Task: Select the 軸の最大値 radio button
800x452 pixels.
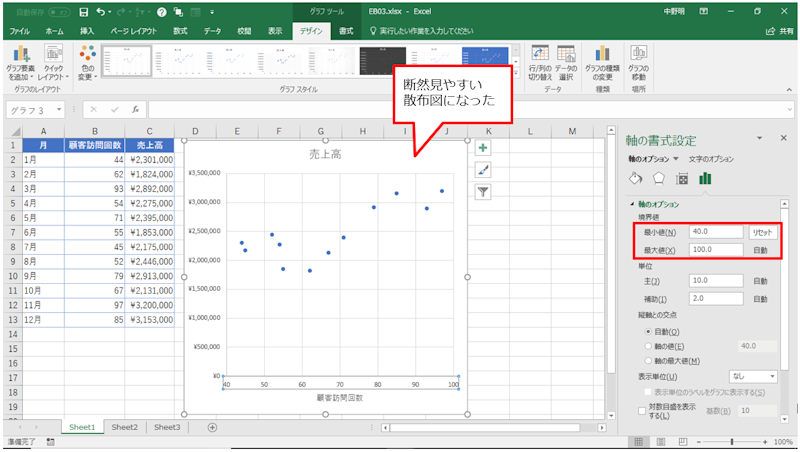Action: coord(647,360)
